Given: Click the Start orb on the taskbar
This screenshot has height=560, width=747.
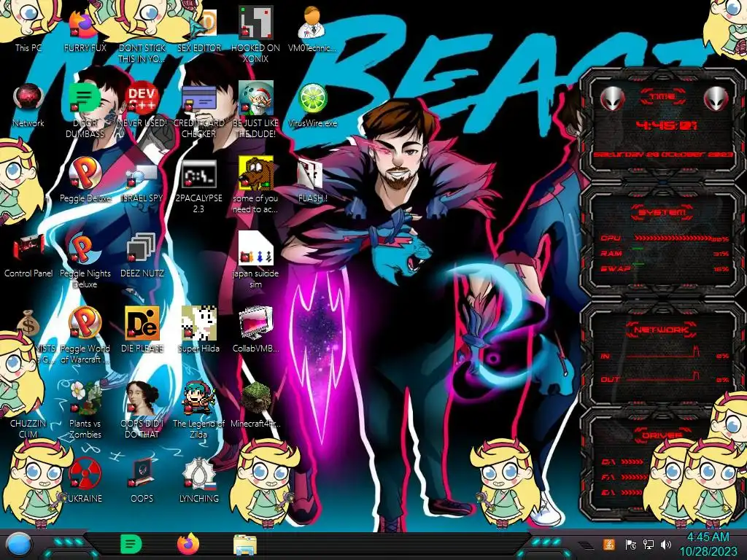Looking at the screenshot, I should [x=18, y=545].
